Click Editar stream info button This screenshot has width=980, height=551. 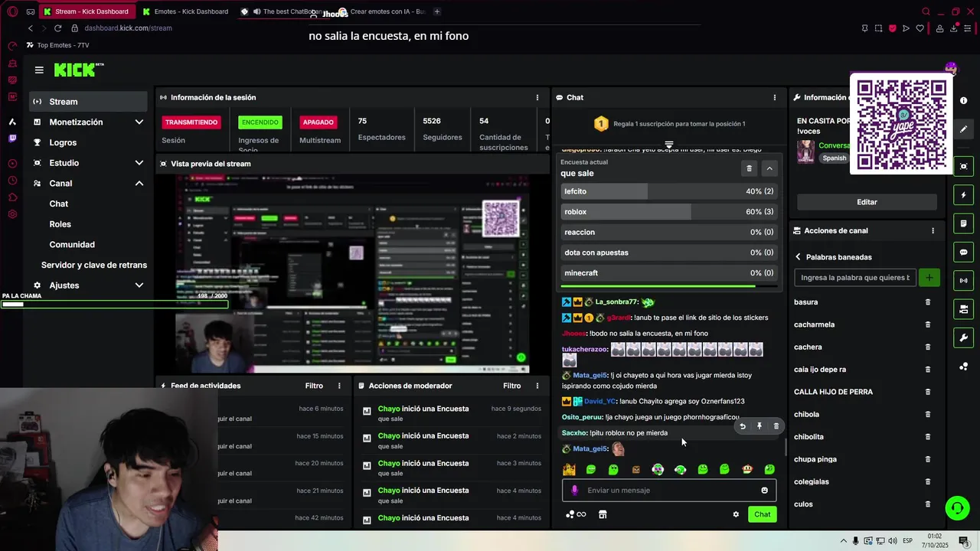point(867,202)
